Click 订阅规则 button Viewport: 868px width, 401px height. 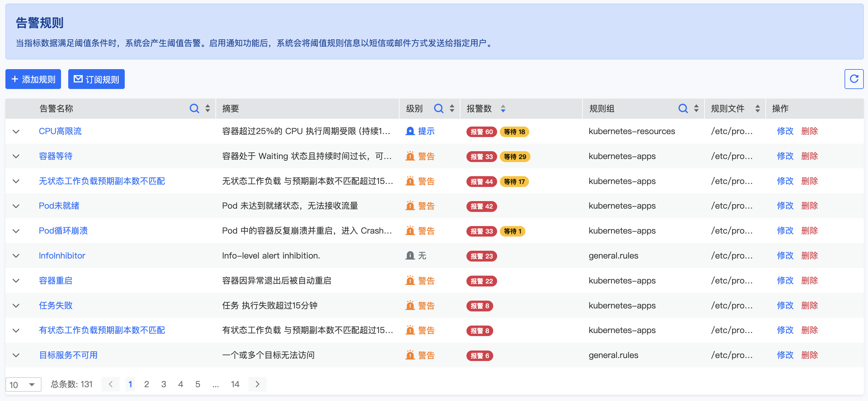[x=96, y=79]
